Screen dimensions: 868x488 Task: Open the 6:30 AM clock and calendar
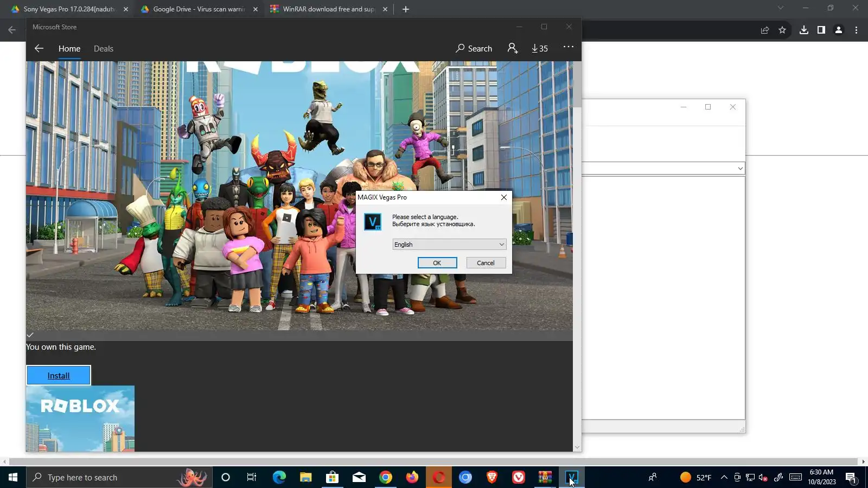821,477
